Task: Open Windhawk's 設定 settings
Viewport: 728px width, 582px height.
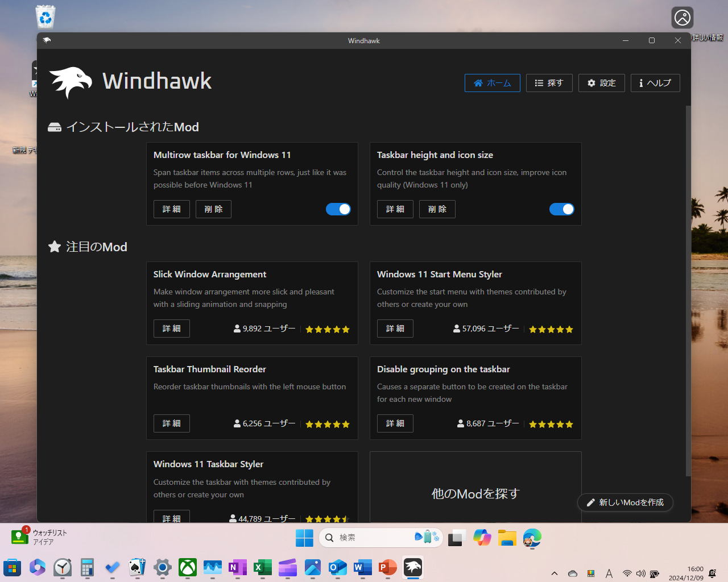Action: [601, 82]
